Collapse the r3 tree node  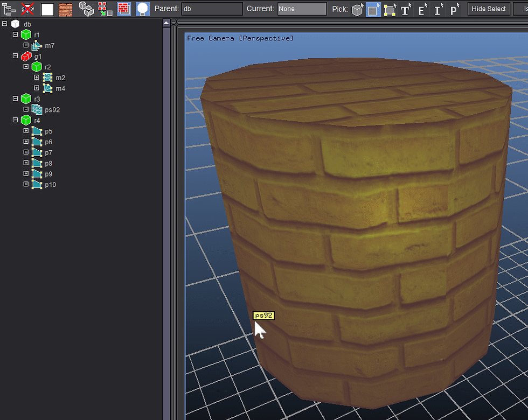tap(15, 99)
